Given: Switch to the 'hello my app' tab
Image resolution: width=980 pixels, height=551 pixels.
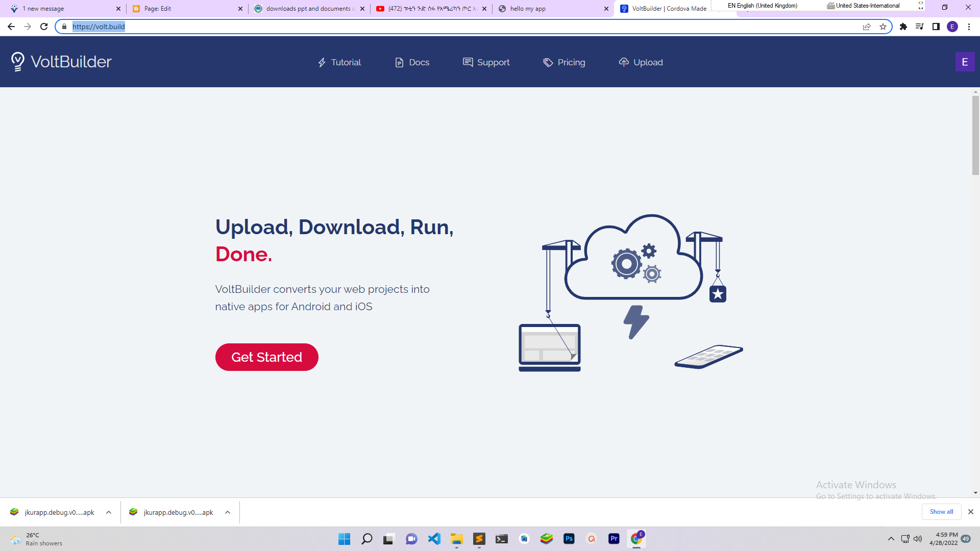Looking at the screenshot, I should (x=528, y=9).
